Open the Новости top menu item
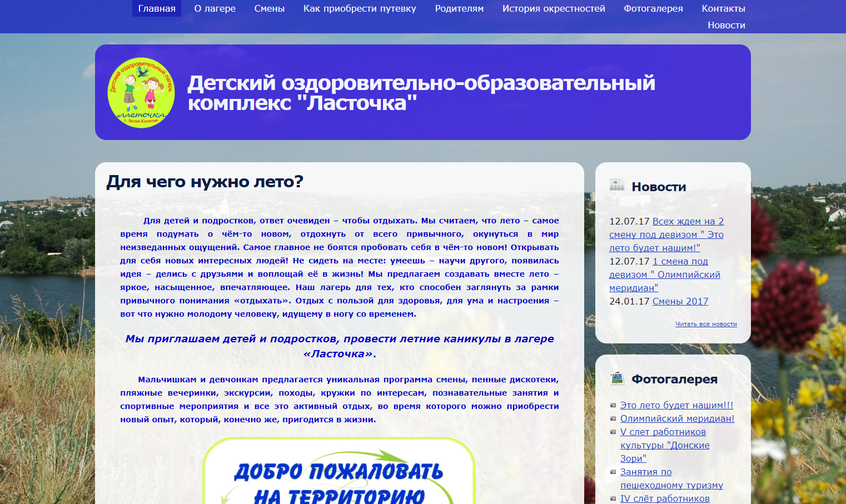The height and width of the screenshot is (504, 846). tap(726, 25)
